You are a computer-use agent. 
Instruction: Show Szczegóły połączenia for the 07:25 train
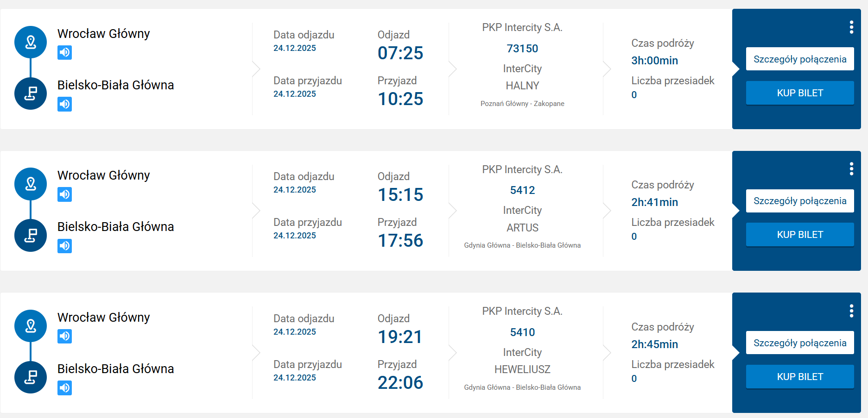click(799, 59)
